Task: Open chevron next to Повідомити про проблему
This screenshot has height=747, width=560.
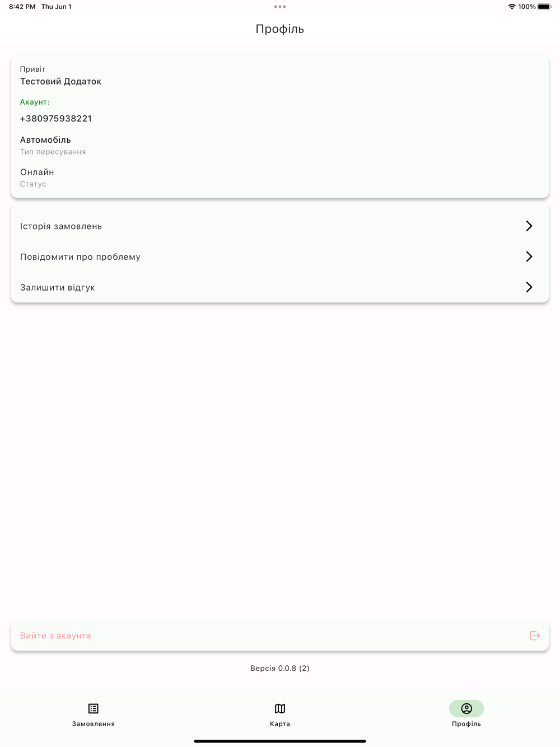Action: 529,256
